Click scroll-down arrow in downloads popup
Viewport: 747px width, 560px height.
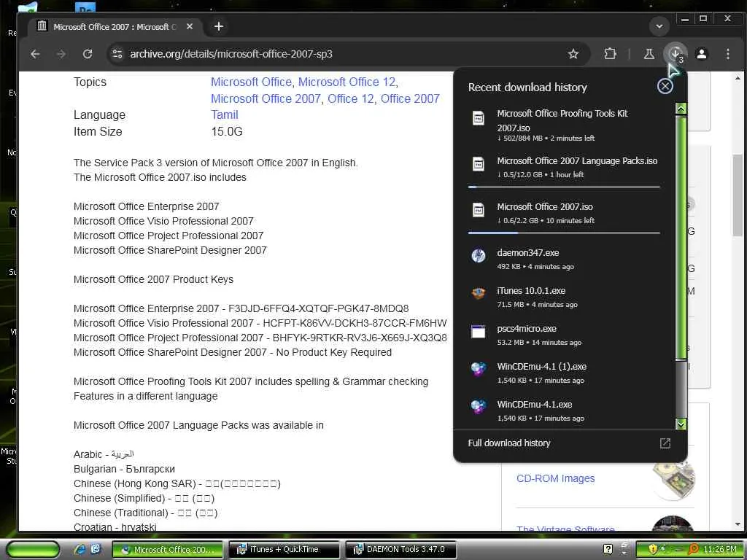coord(681,424)
